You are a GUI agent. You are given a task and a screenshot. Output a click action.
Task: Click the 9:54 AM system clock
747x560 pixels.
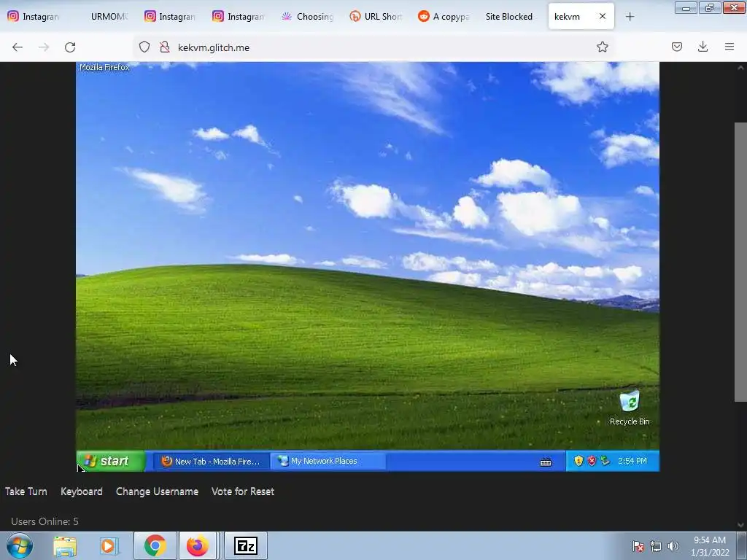pyautogui.click(x=710, y=546)
